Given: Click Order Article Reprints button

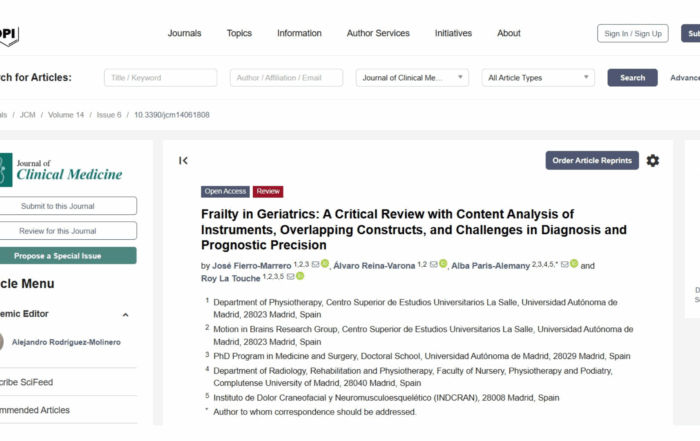Looking at the screenshot, I should click(592, 160).
